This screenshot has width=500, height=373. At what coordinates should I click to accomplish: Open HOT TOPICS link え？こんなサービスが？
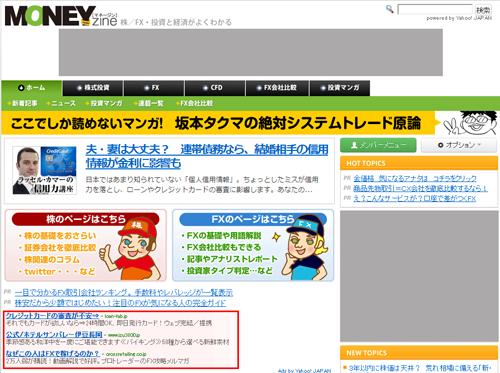pyautogui.click(x=415, y=199)
